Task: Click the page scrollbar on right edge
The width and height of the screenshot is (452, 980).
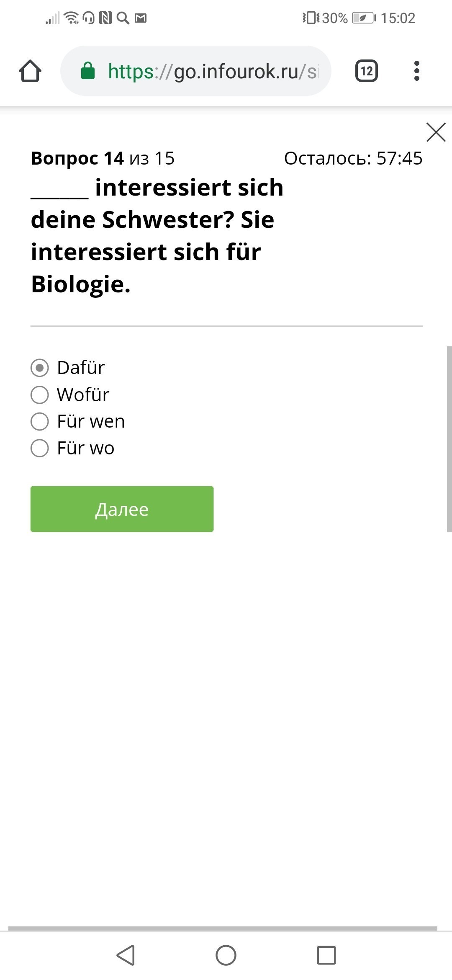Action: click(449, 439)
